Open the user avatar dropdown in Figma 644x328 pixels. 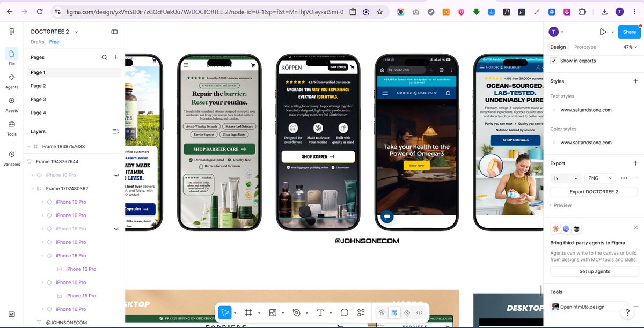(555, 32)
